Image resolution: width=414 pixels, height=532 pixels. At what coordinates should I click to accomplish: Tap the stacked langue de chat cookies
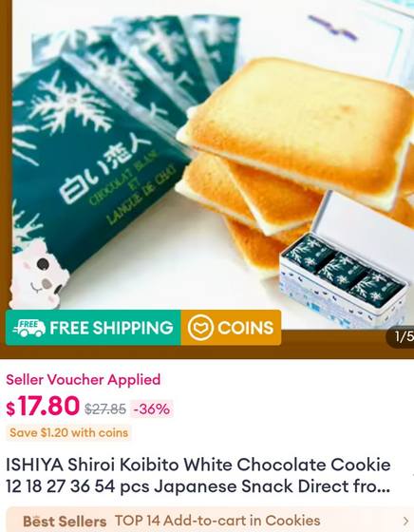292,160
